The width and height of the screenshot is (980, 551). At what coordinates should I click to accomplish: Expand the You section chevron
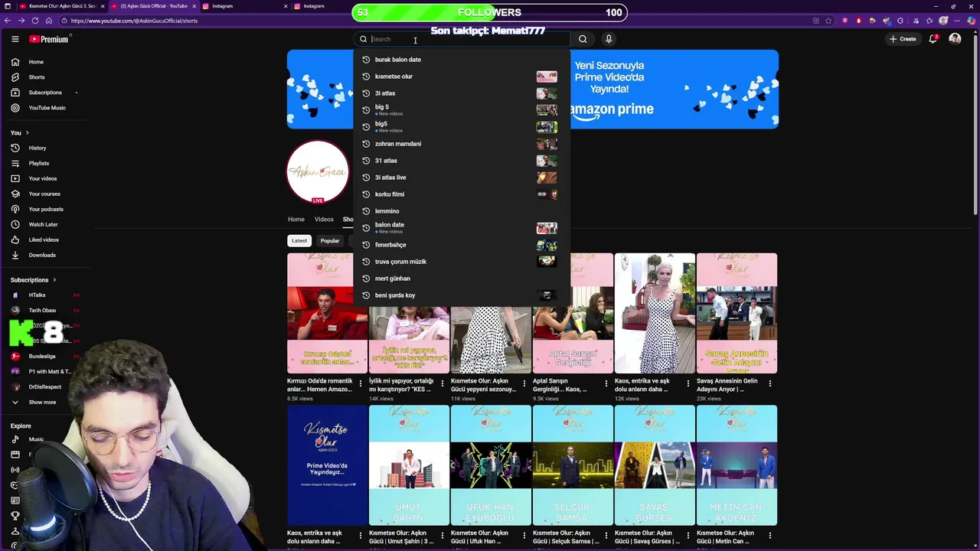click(x=28, y=132)
